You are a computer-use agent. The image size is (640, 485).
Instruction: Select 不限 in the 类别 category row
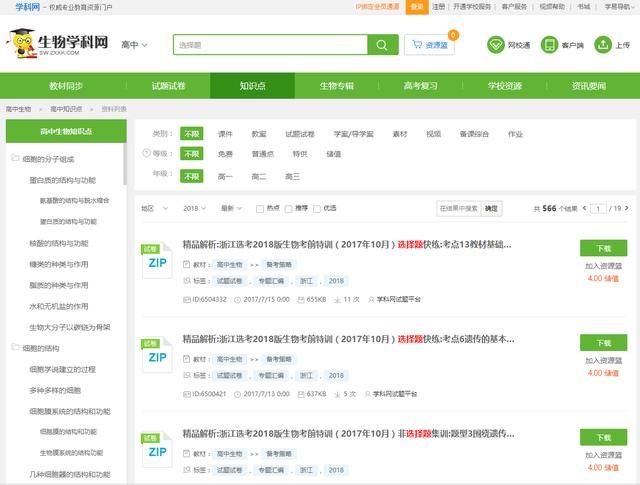click(191, 134)
